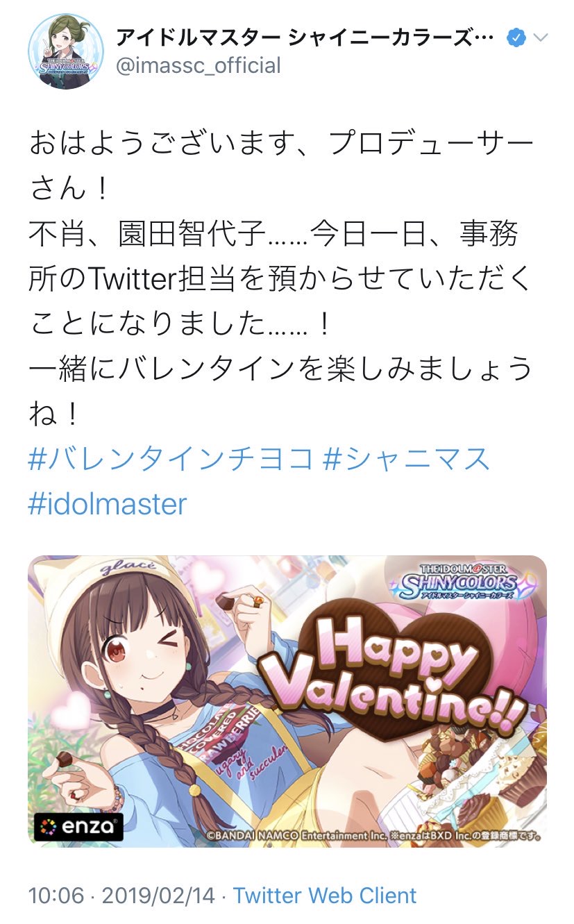Click the 10:06 · 2019/02/14 timestamp
574x924 pixels.
(121, 895)
